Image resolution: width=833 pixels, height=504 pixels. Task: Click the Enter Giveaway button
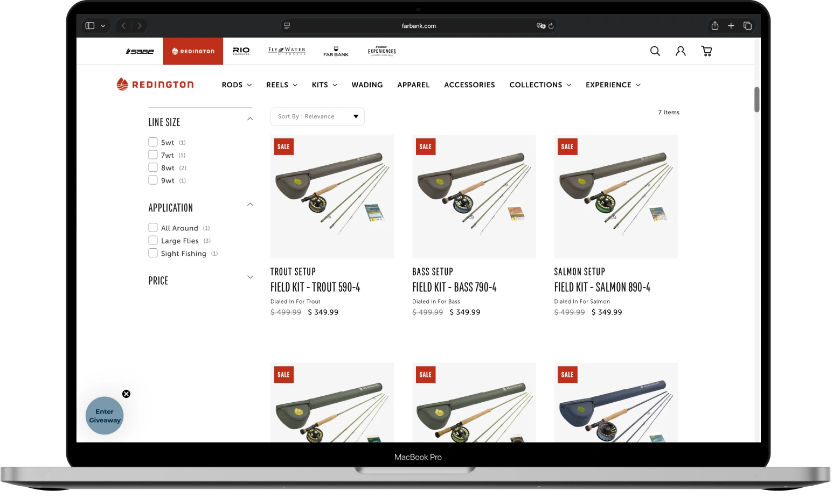pyautogui.click(x=105, y=416)
